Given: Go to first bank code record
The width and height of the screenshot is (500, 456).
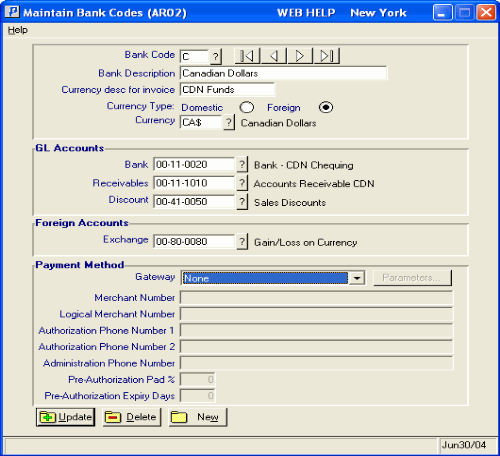Looking at the screenshot, I should 247,56.
